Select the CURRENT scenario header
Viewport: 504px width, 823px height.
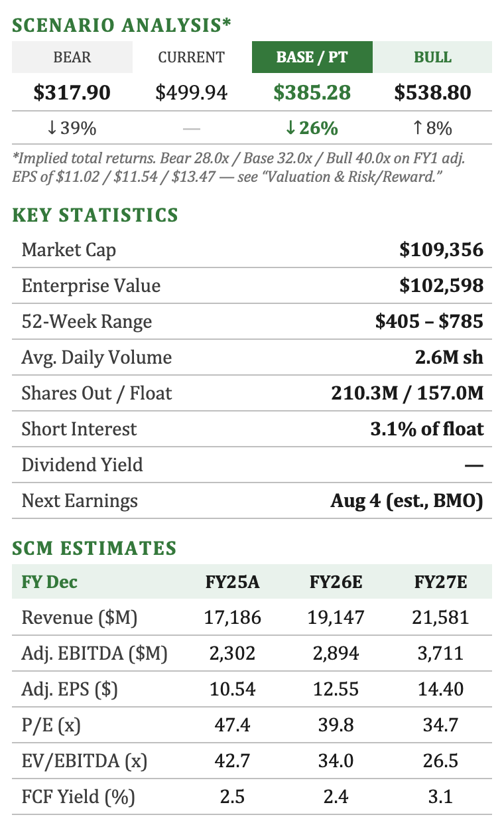[192, 57]
